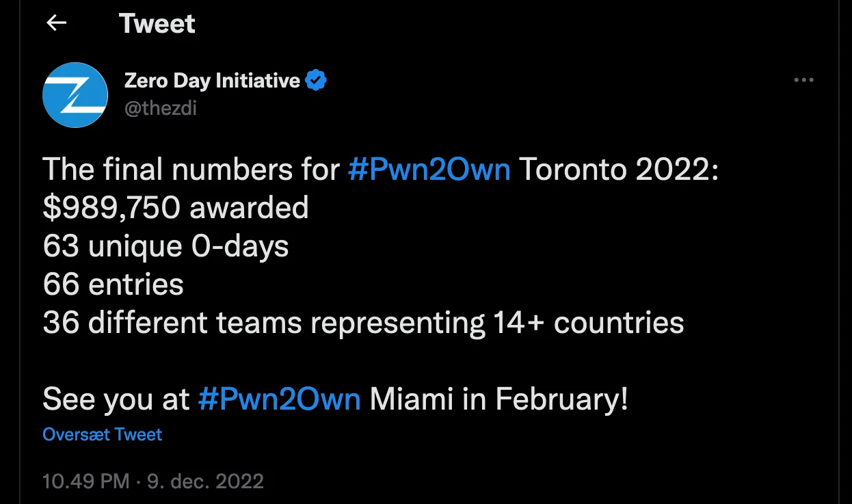Click the $989,750 awarded text
Image resolution: width=852 pixels, height=504 pixels.
176,208
